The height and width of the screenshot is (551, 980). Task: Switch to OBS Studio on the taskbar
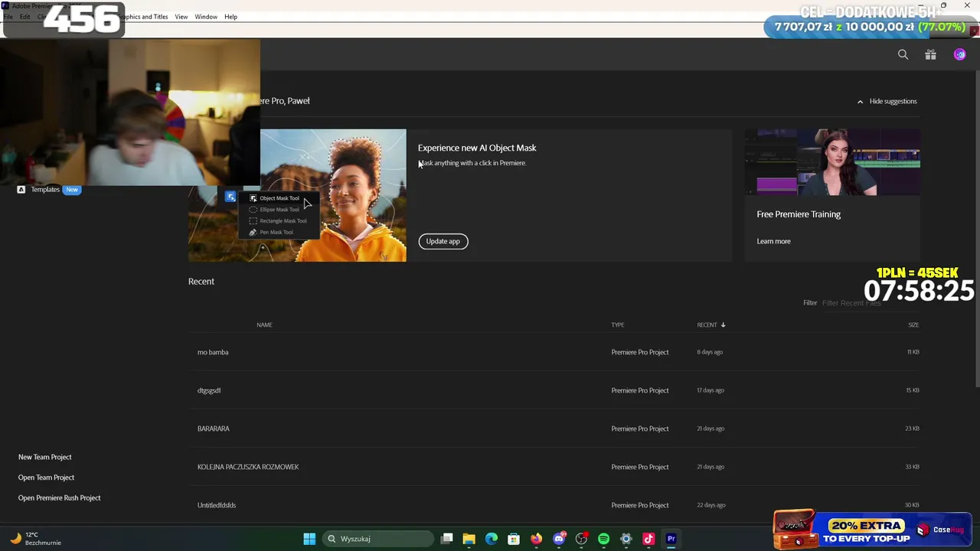tap(581, 539)
